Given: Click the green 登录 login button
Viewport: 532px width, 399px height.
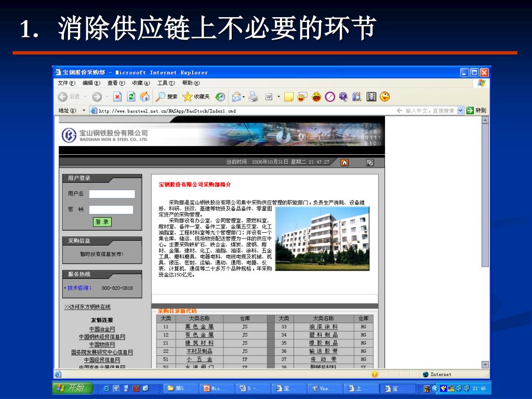Looking at the screenshot, I should (x=102, y=222).
